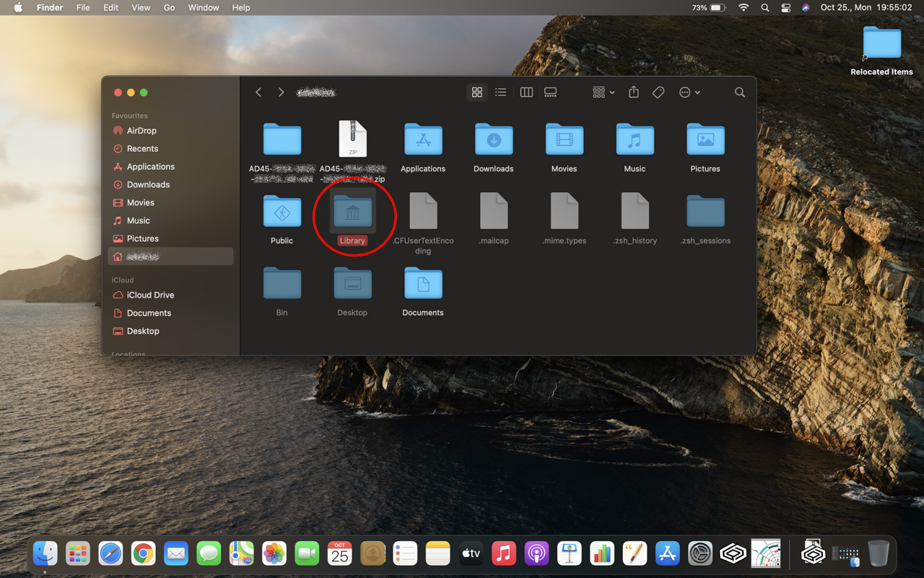Open the Trash in the Dock

coord(879,554)
